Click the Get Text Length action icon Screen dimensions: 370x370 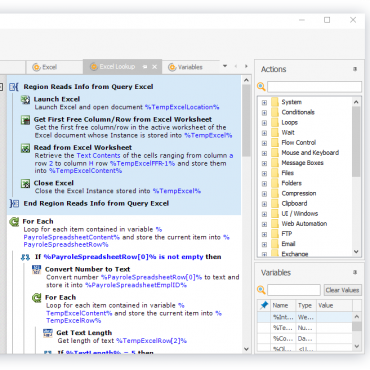point(48,333)
